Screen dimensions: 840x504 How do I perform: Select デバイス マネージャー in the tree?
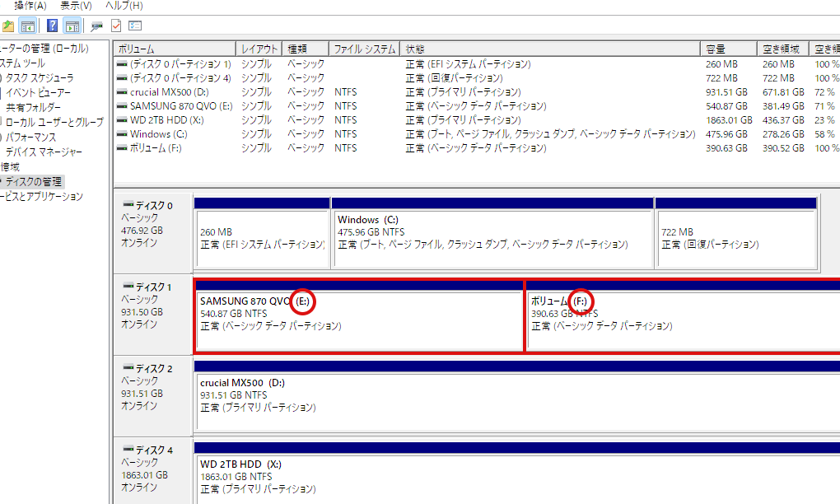point(44,152)
